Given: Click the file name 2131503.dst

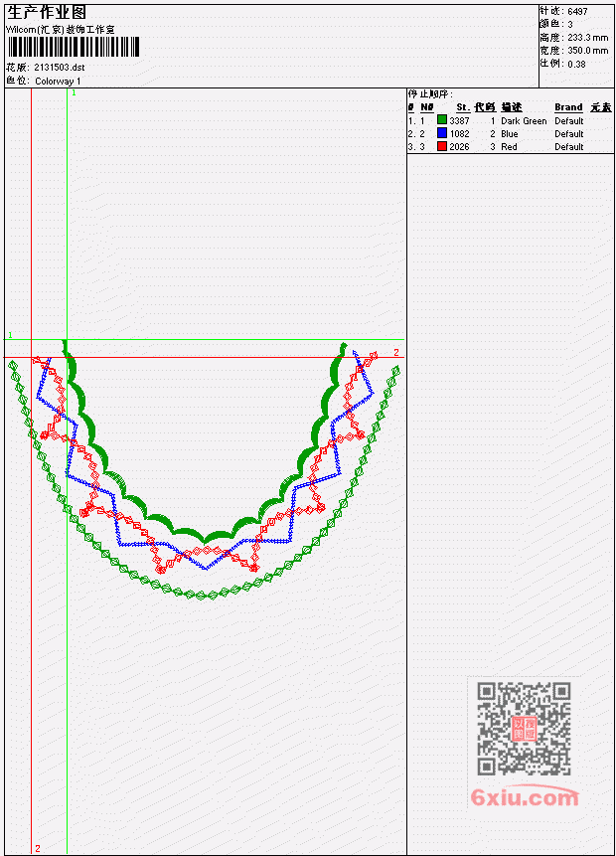Looking at the screenshot, I should (x=60, y=68).
